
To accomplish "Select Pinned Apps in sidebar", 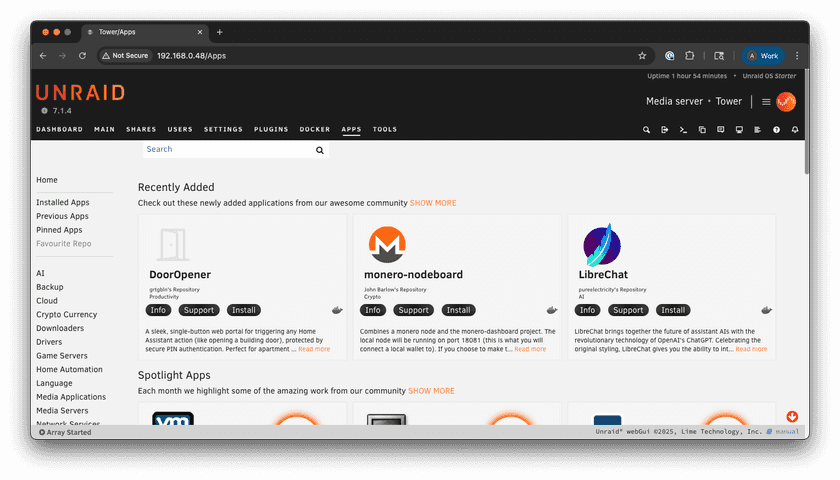I will [x=59, y=230].
